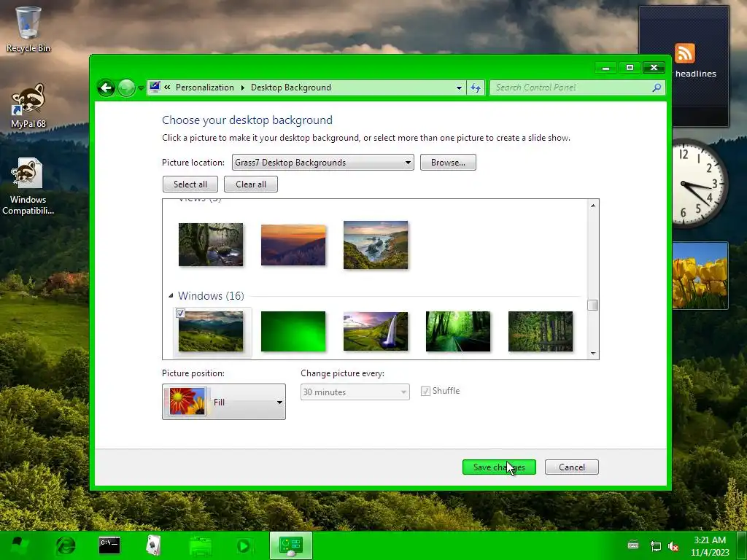The height and width of the screenshot is (560, 747).
Task: Close the Desktop Background window
Action: (x=654, y=68)
